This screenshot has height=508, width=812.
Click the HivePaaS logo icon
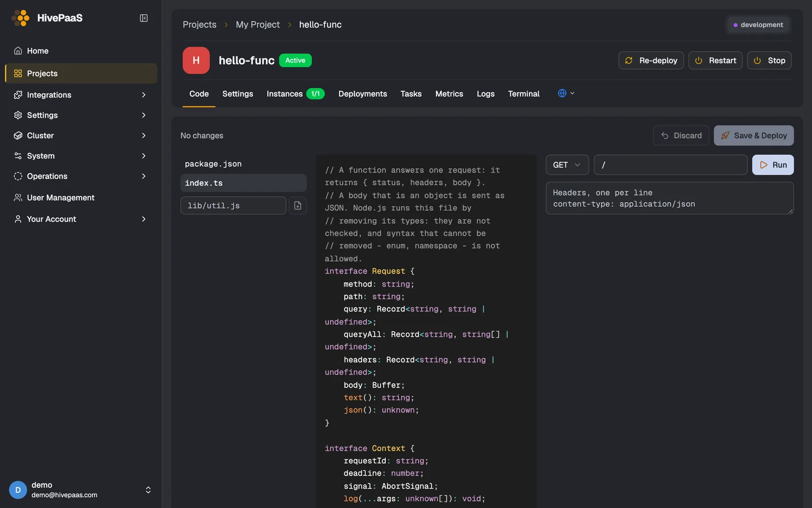(20, 18)
